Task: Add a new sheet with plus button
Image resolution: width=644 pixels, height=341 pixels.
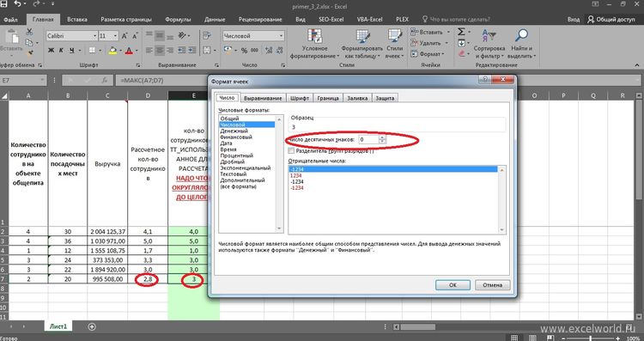Action: click(x=92, y=326)
